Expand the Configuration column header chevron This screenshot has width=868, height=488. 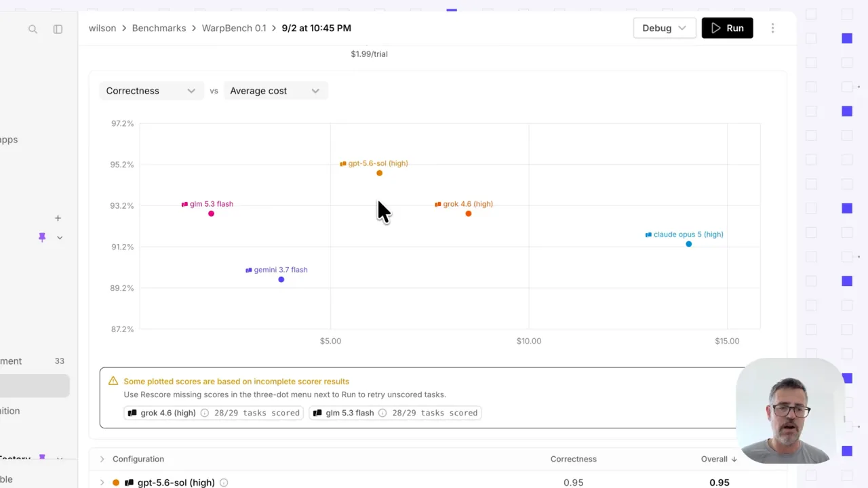[102, 459]
